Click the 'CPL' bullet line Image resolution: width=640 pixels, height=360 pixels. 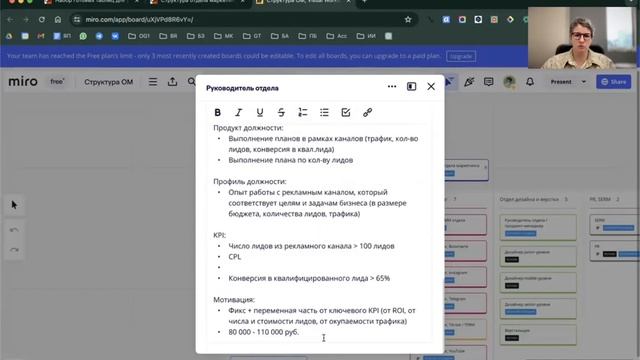coord(235,257)
